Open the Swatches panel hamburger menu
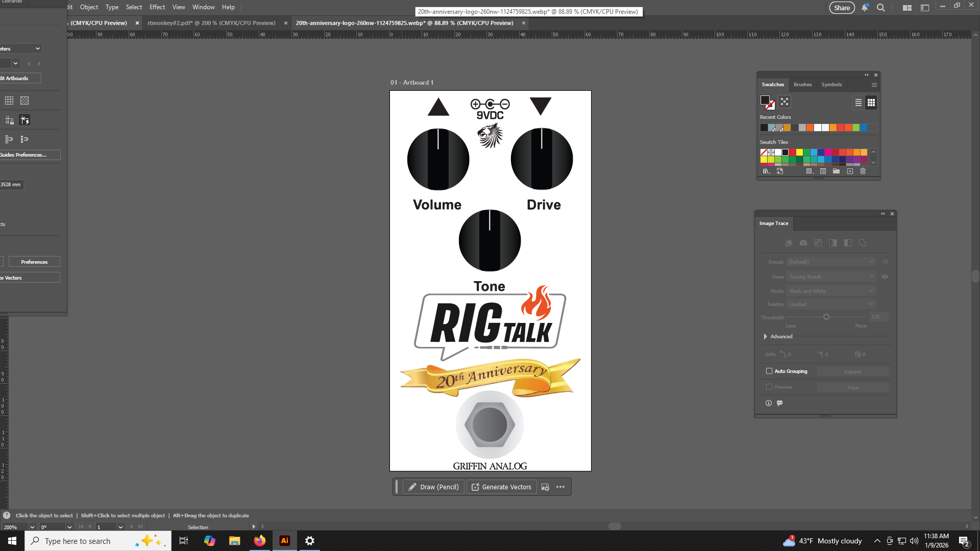 tap(874, 85)
